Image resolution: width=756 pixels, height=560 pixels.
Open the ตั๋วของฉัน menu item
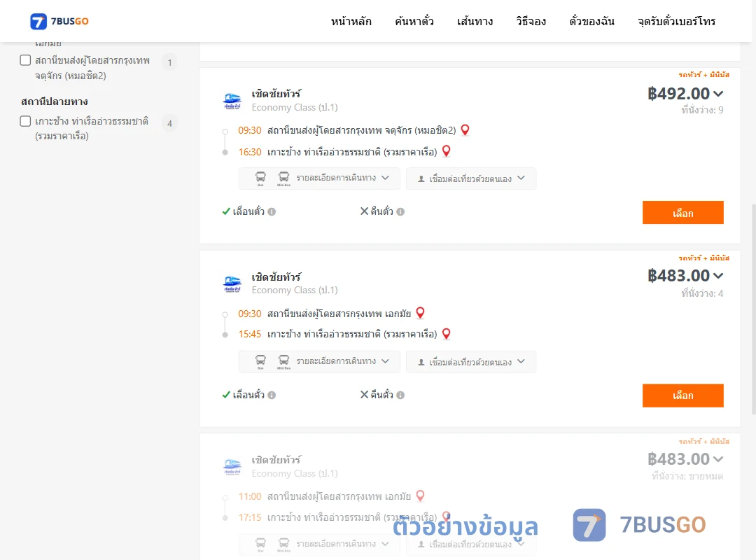click(x=591, y=21)
